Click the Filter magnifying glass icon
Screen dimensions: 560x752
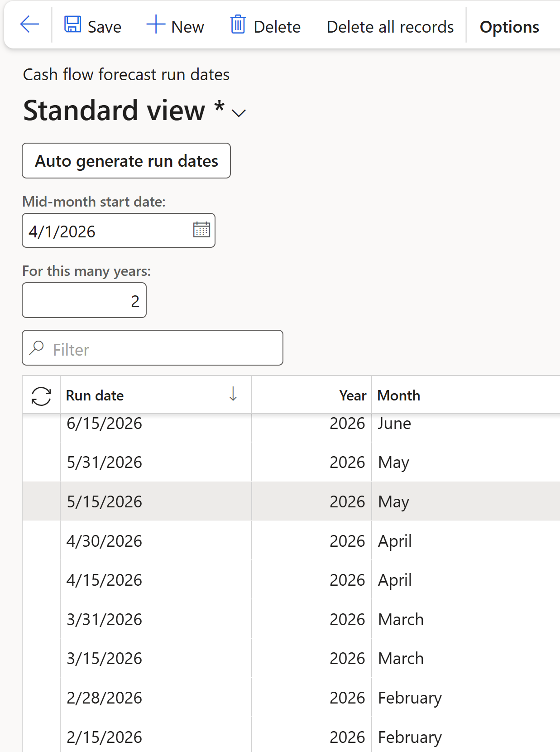pyautogui.click(x=37, y=348)
